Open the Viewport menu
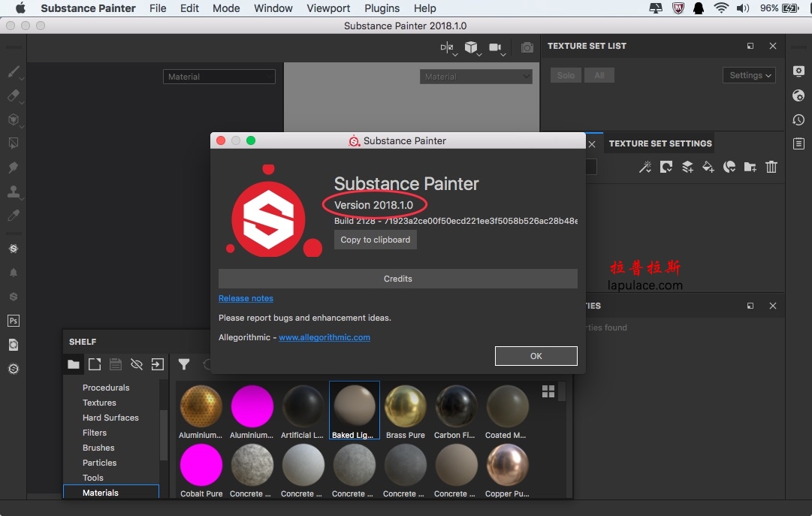 coord(328,8)
